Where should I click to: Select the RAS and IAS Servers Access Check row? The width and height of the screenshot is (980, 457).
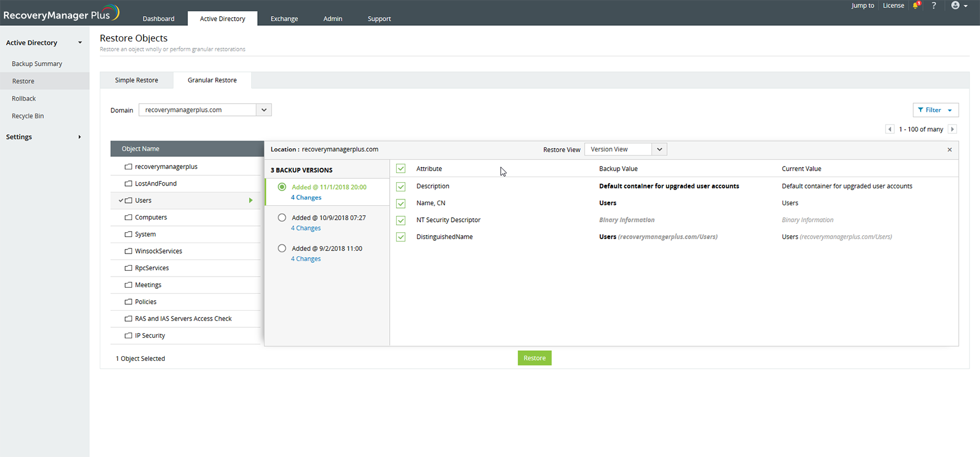[187, 319]
